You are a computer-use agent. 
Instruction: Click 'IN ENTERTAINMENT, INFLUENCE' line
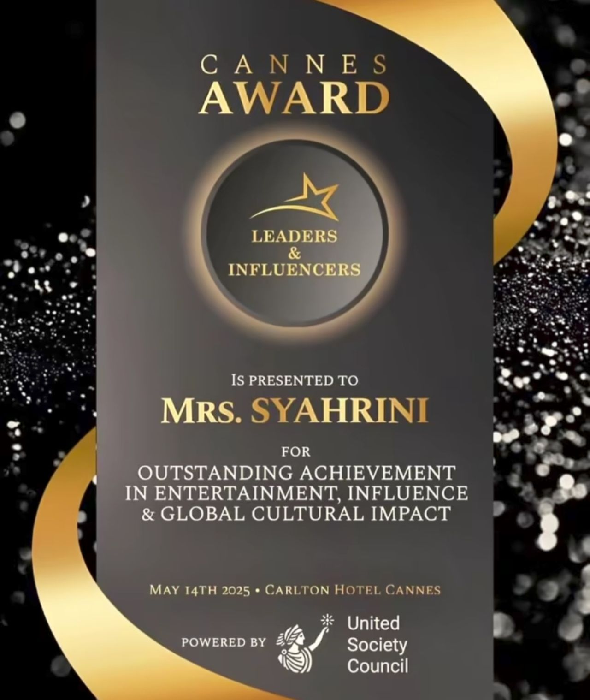pos(297,493)
